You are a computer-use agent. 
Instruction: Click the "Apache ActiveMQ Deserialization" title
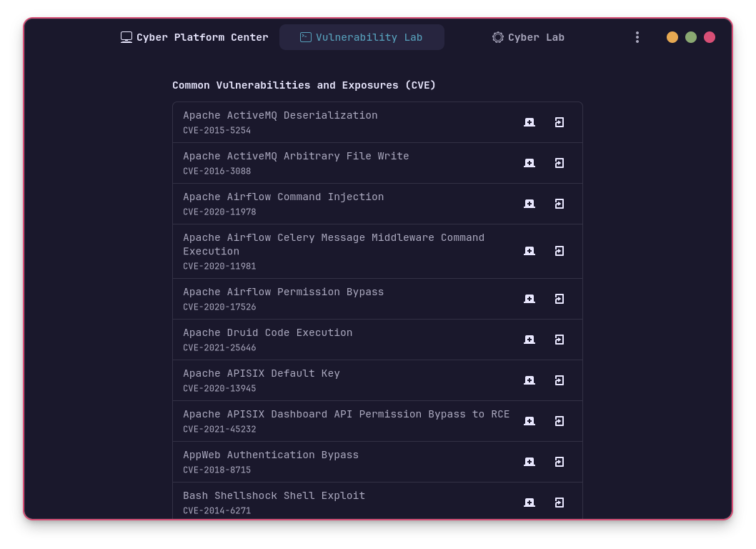280,115
